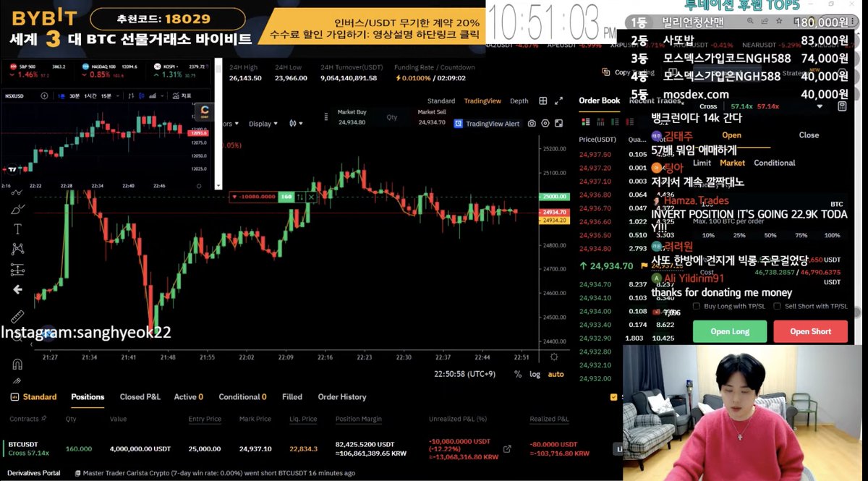Take a chart snapshot with camera icon
This screenshot has height=481, width=868.
click(532, 124)
